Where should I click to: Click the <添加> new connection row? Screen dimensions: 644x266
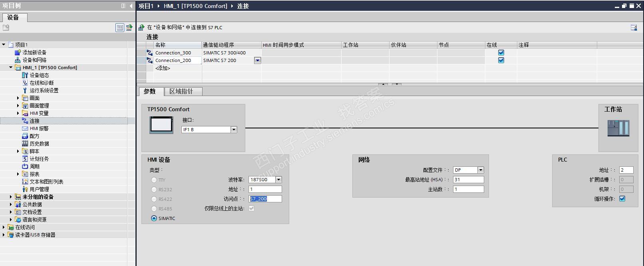click(163, 68)
